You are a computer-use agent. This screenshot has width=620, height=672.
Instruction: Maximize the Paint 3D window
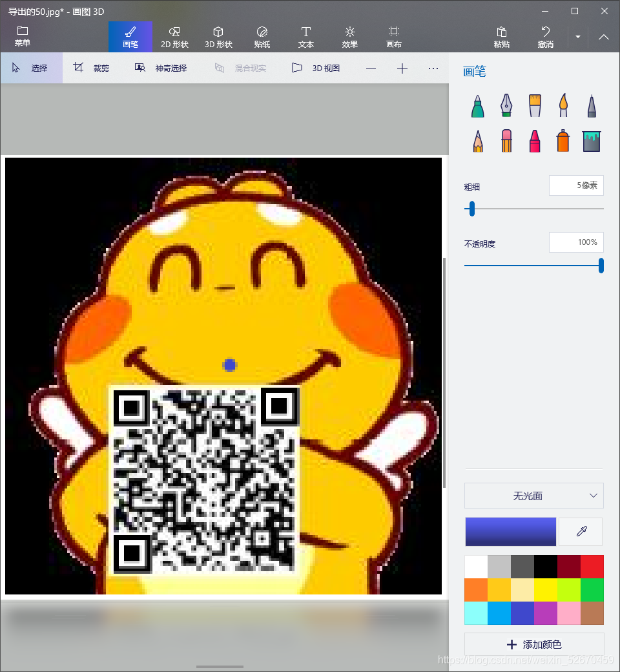coord(575,11)
